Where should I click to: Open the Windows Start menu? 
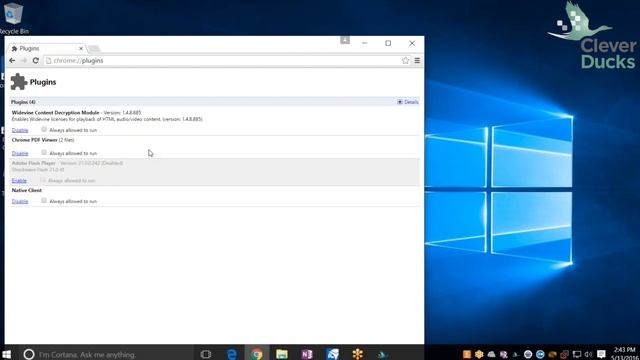[x=7, y=354]
